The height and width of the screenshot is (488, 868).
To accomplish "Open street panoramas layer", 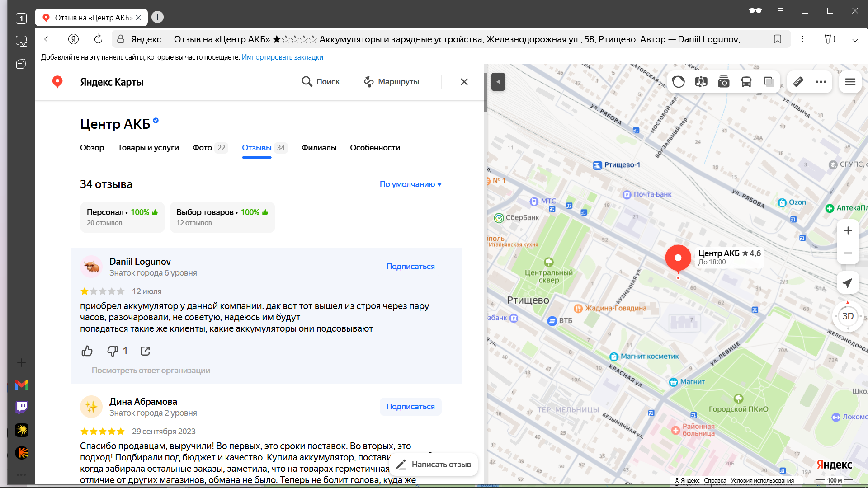I will [x=701, y=82].
